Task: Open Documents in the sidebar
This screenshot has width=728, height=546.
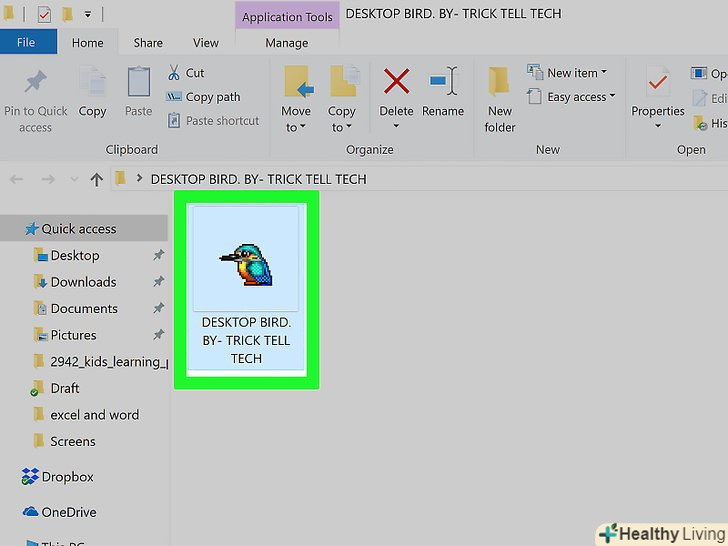Action: (x=84, y=308)
